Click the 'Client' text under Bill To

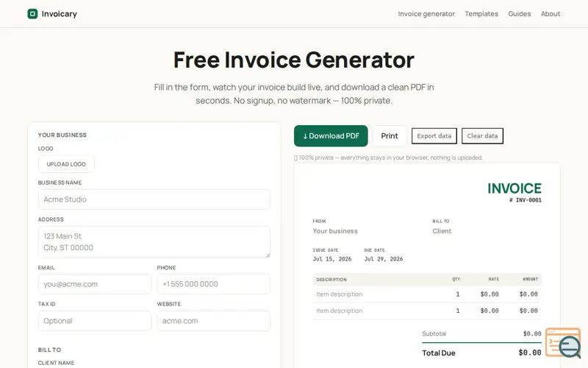pyautogui.click(x=442, y=231)
